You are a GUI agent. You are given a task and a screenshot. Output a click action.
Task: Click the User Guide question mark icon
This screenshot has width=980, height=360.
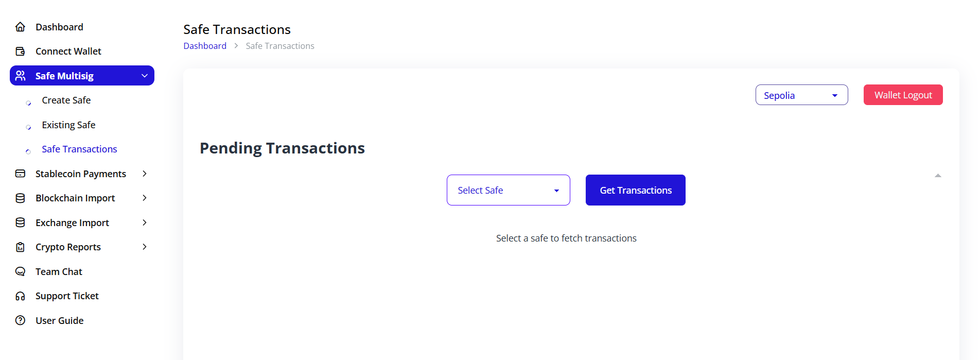20,320
